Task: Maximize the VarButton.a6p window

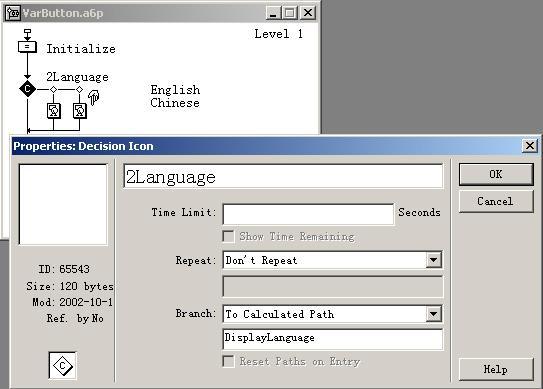Action: point(290,13)
